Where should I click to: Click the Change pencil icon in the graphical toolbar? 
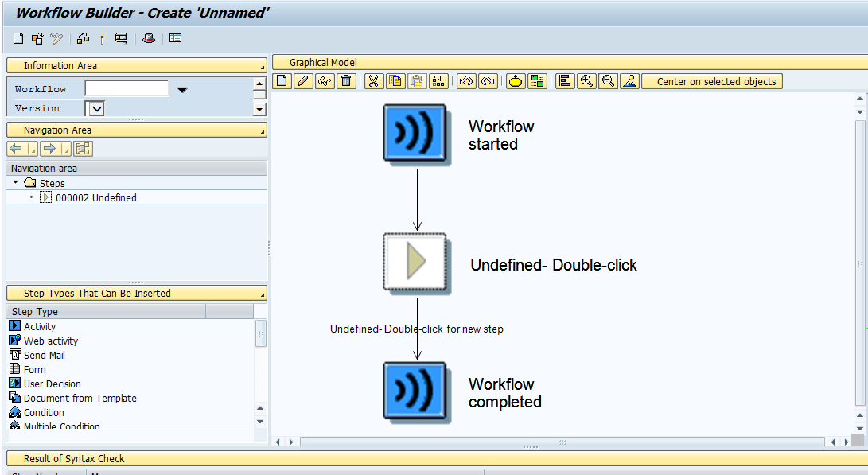(x=303, y=81)
